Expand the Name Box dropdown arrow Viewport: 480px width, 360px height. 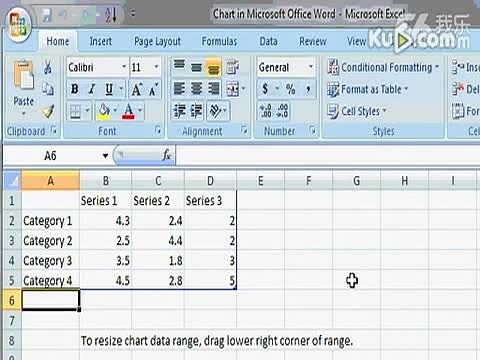pyautogui.click(x=105, y=156)
